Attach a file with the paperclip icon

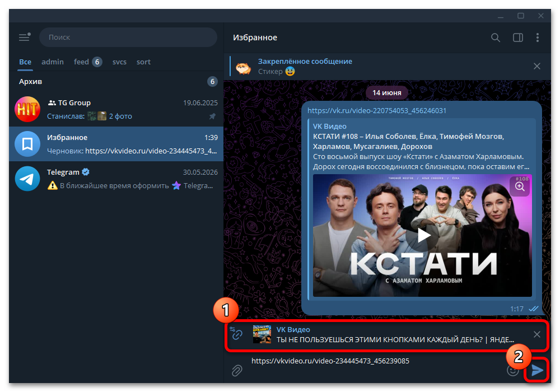[237, 371]
